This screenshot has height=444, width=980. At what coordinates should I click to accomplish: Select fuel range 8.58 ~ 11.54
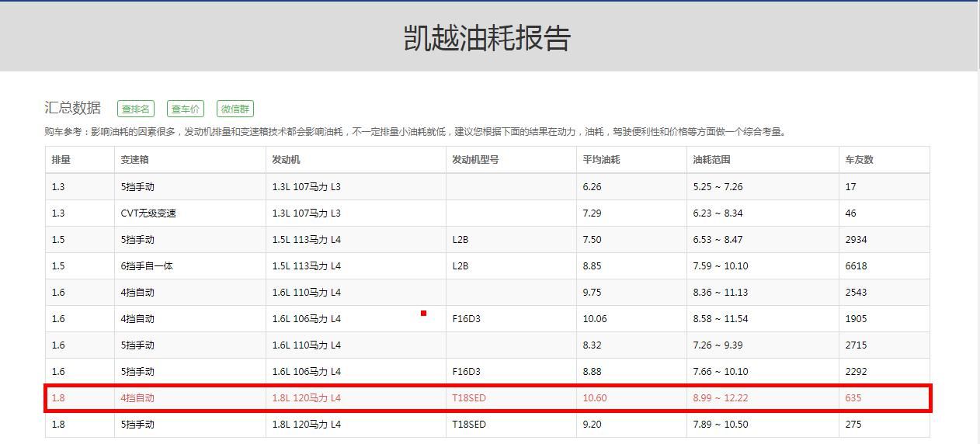pyautogui.click(x=721, y=318)
